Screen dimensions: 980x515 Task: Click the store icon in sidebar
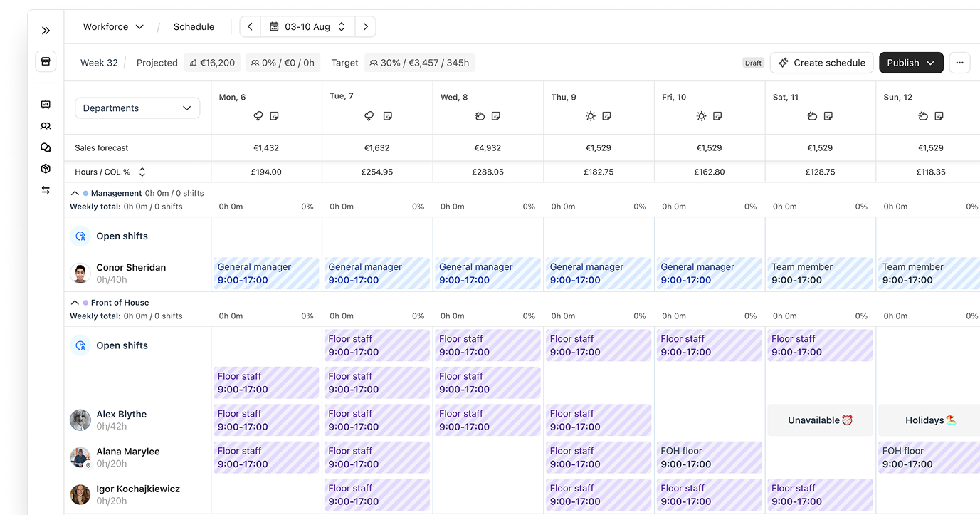coord(46,62)
